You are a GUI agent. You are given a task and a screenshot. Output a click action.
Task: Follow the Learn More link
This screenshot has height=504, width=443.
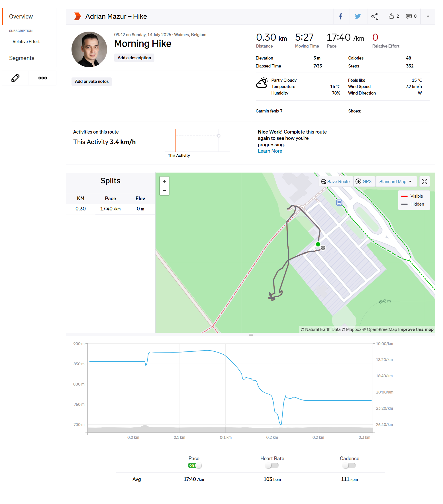click(270, 151)
